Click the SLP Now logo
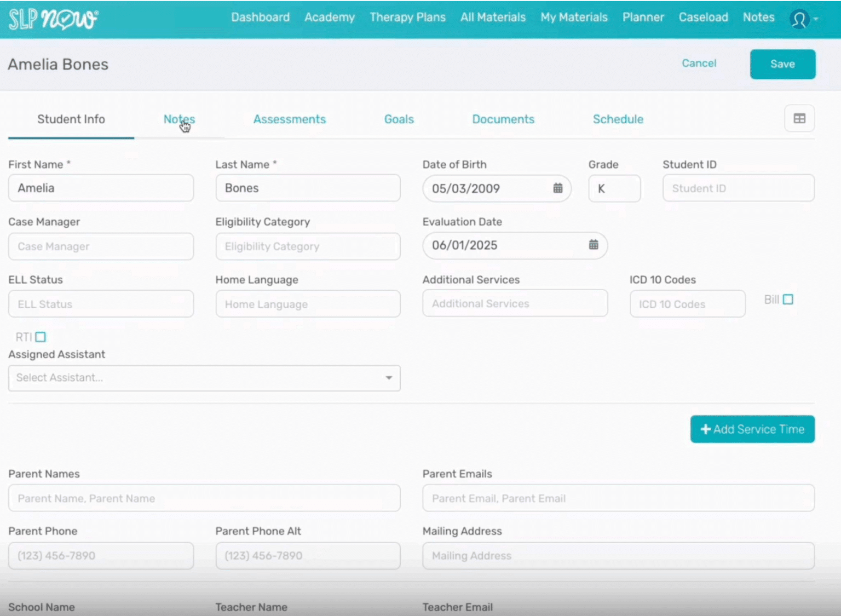The image size is (841, 616). pos(52,19)
